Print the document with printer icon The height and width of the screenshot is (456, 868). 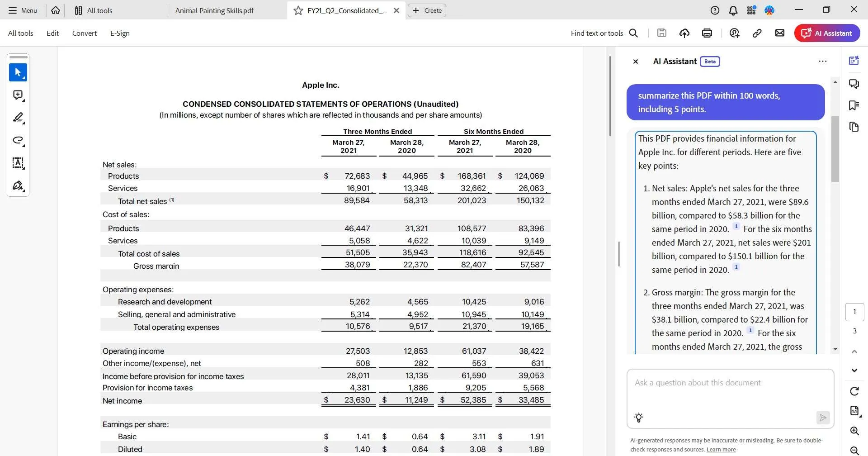pos(707,33)
